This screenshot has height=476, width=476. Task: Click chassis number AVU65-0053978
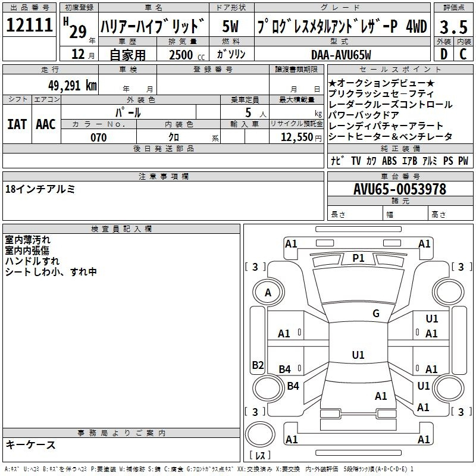pos(400,189)
